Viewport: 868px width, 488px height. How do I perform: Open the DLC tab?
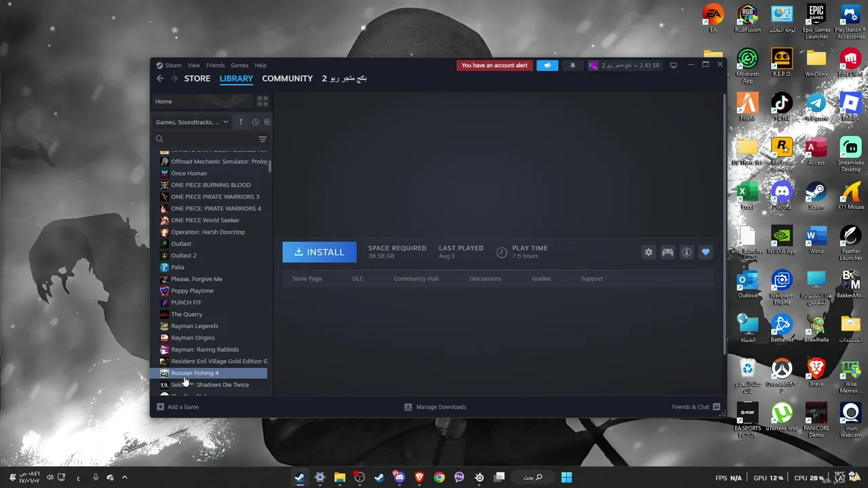coord(358,279)
